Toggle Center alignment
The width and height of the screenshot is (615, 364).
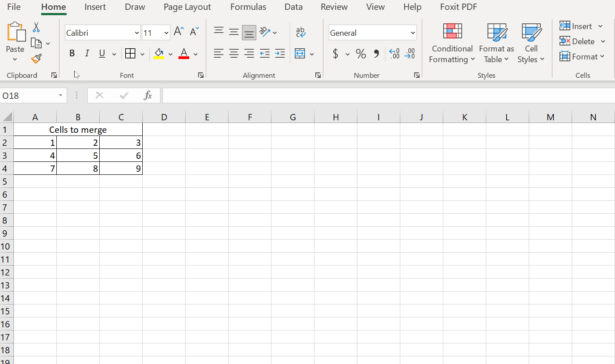point(234,54)
